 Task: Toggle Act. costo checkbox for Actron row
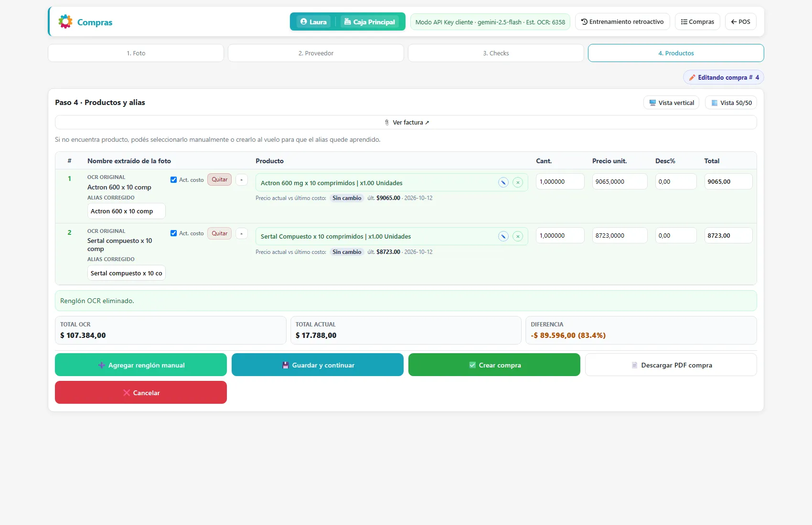173,180
